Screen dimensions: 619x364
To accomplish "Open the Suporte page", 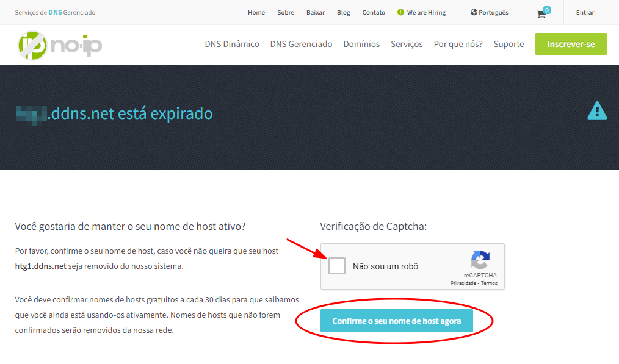I will pyautogui.click(x=509, y=44).
